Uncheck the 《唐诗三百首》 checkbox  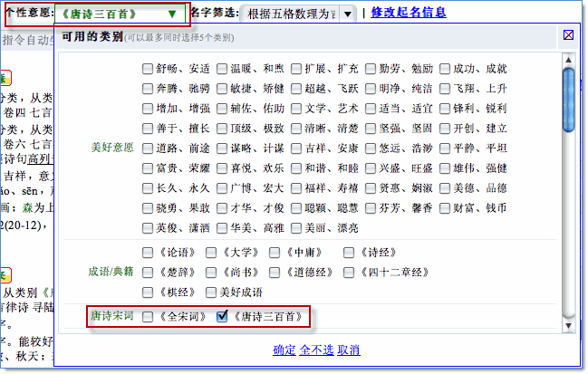click(223, 316)
